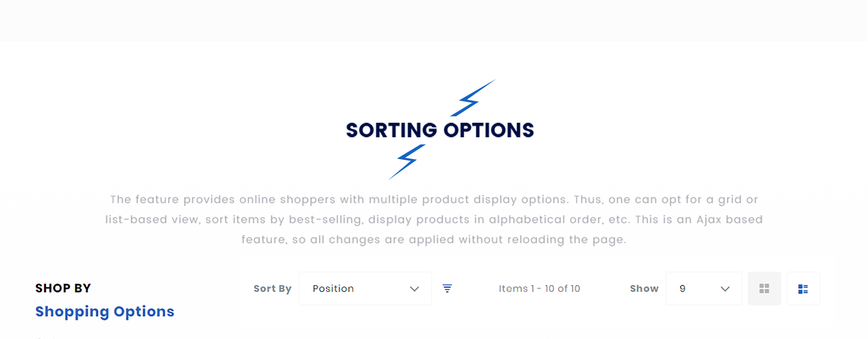The height and width of the screenshot is (339, 868).
Task: Click the description line ending "reloading the page"
Action: click(434, 240)
